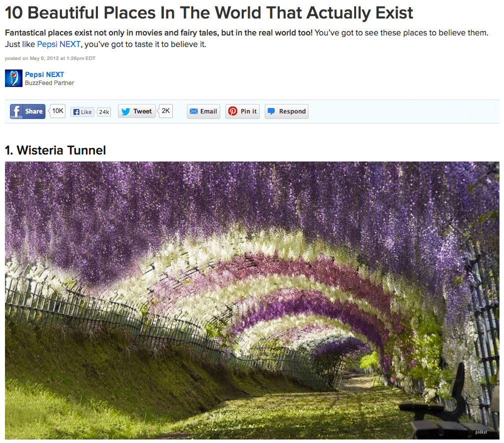Click the Respond speech bubble icon
Screen dimensions: 504x443
tap(271, 111)
